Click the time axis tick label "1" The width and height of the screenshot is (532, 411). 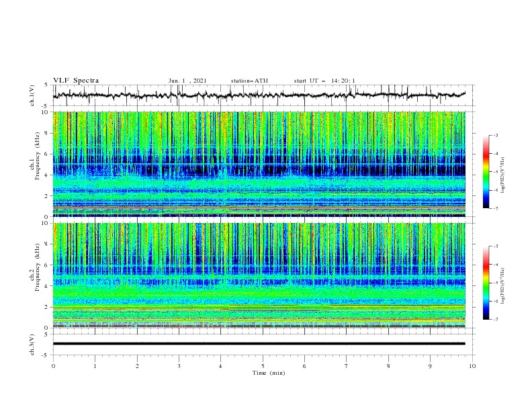(95, 366)
